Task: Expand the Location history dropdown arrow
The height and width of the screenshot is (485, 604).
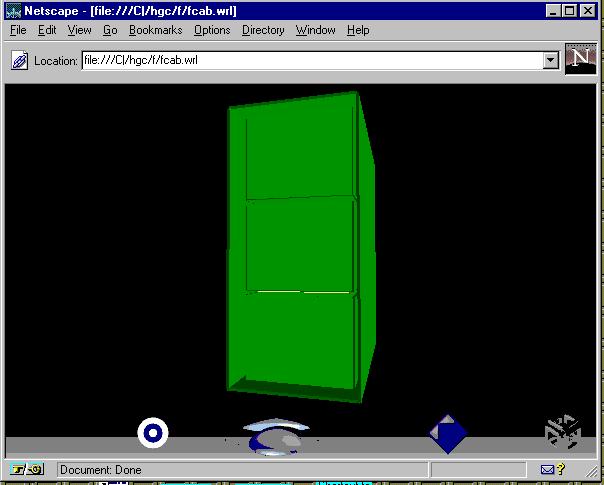Action: pyautogui.click(x=551, y=60)
